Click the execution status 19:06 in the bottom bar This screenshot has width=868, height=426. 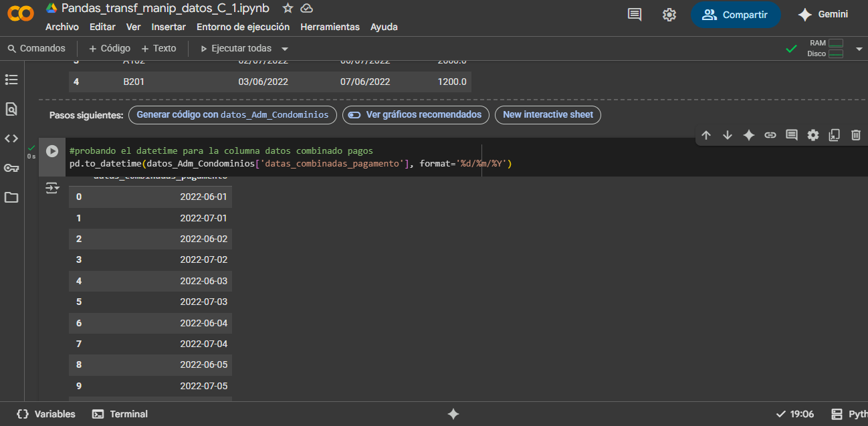795,414
